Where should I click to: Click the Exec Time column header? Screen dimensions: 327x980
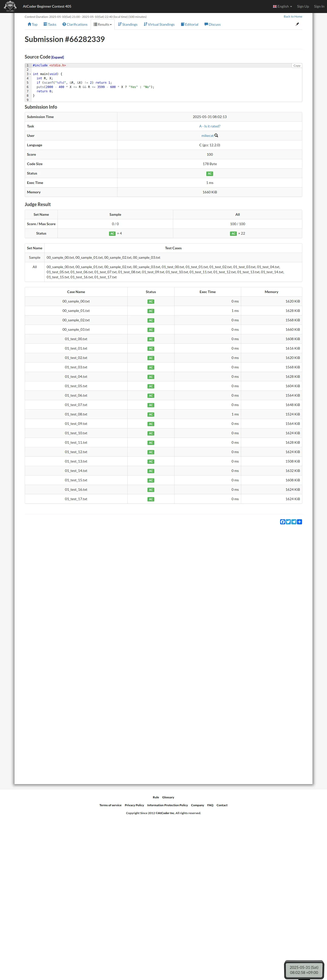pos(208,292)
